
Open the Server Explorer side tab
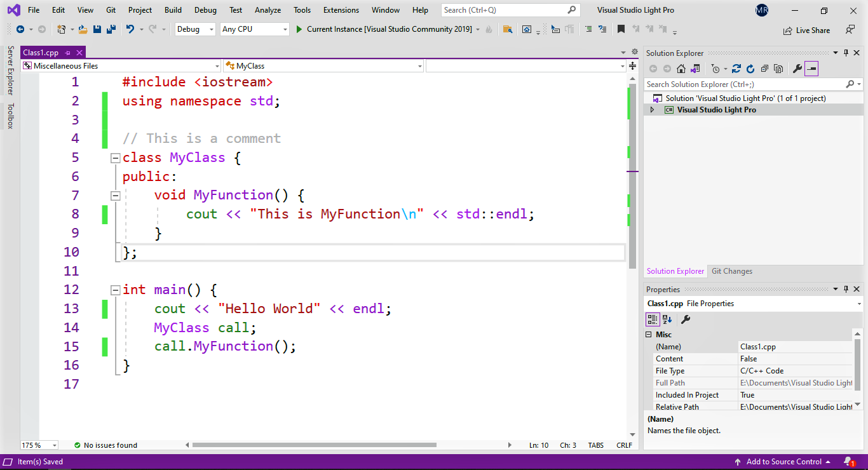10,70
